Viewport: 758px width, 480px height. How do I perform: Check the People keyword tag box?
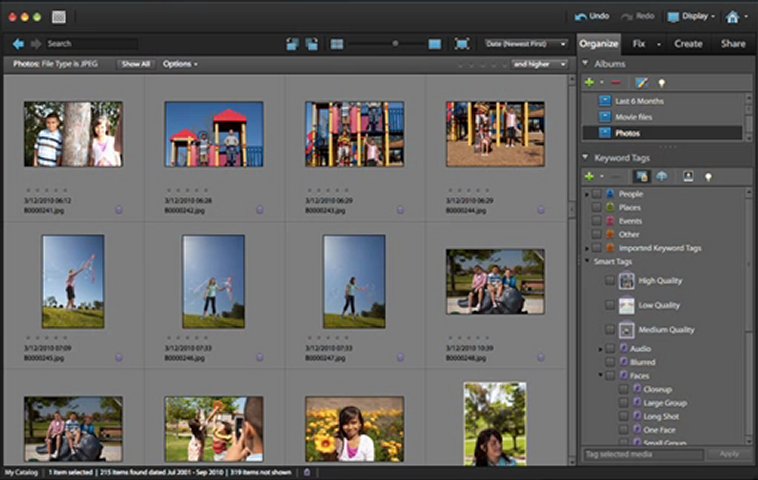[x=597, y=194]
